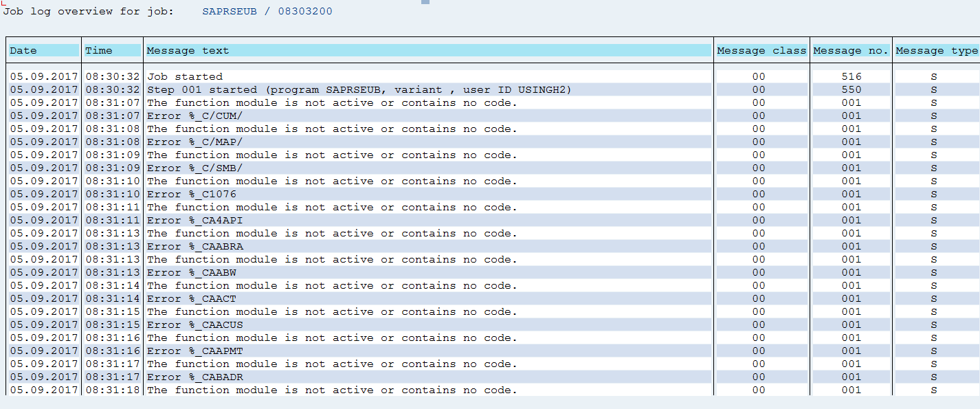980x409 pixels.
Task: Select the 'Error %_C1076' message
Action: click(192, 194)
